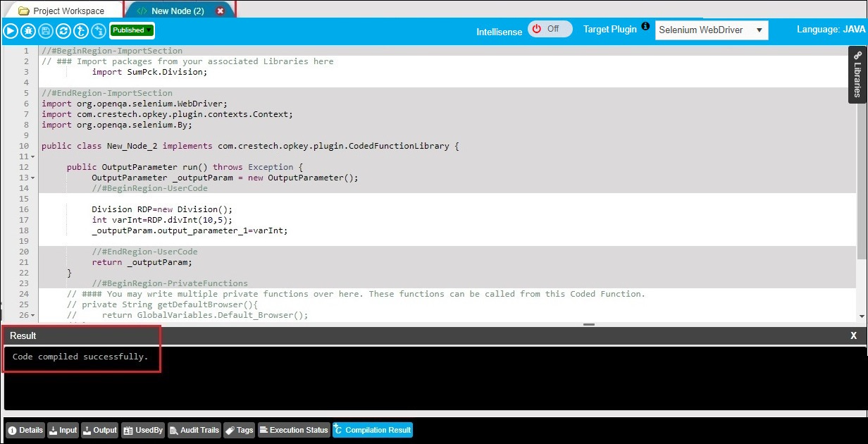Click the 'Code compiled successfully.' result message
Screen dimensions: 868x444
(80, 357)
